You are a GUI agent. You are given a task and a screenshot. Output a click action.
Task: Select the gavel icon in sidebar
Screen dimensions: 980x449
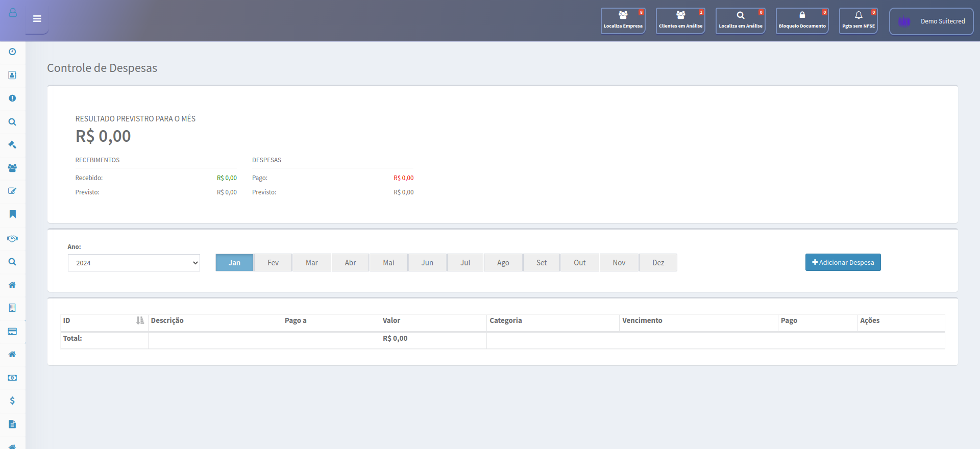(x=12, y=145)
